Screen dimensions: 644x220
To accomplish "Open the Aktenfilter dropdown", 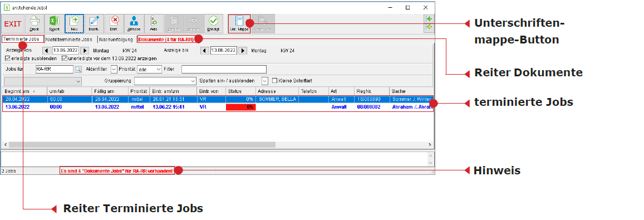I will (114, 69).
